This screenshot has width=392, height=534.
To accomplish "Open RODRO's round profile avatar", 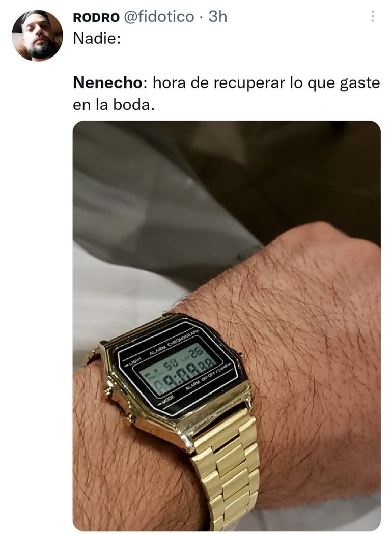I will [x=37, y=36].
